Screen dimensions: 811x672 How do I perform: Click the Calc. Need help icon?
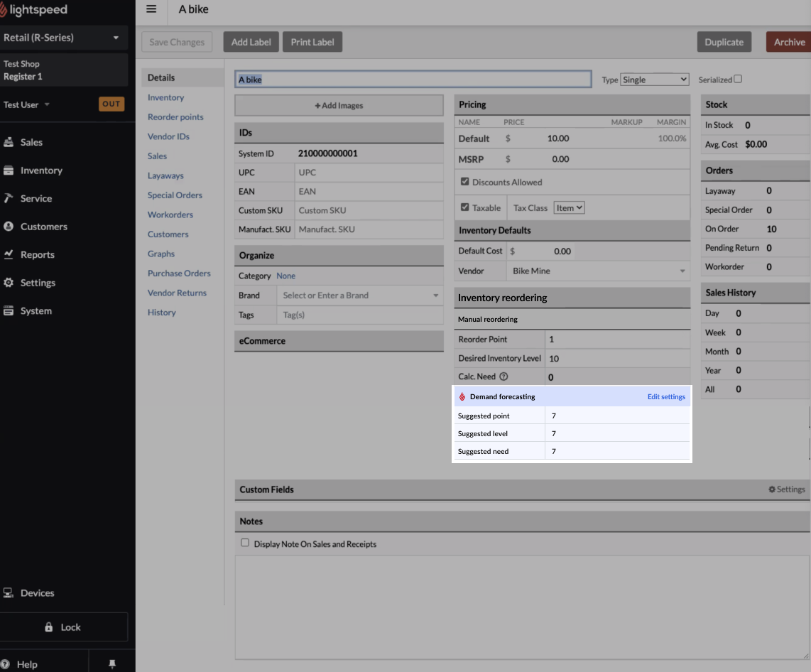tap(504, 377)
